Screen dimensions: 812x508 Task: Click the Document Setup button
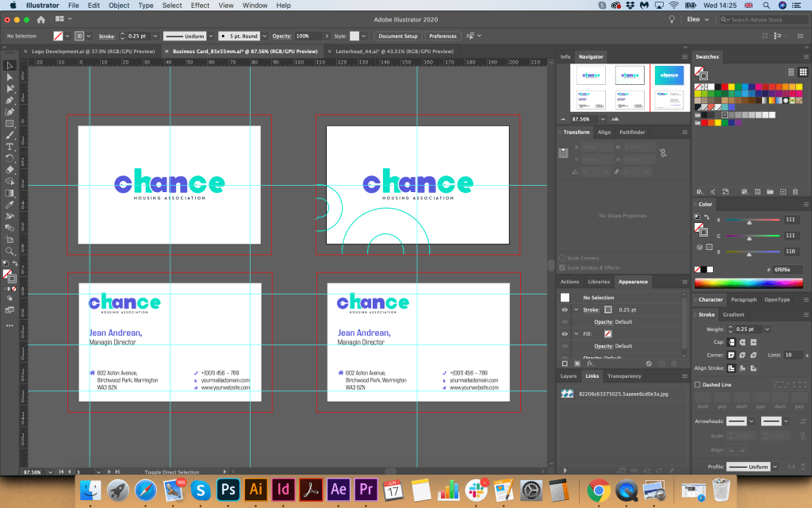click(397, 36)
